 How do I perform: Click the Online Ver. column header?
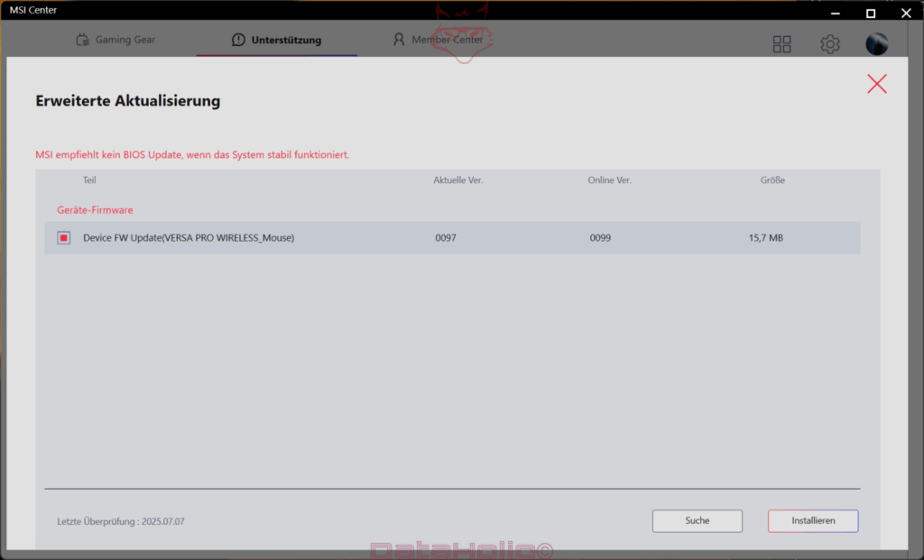click(609, 180)
